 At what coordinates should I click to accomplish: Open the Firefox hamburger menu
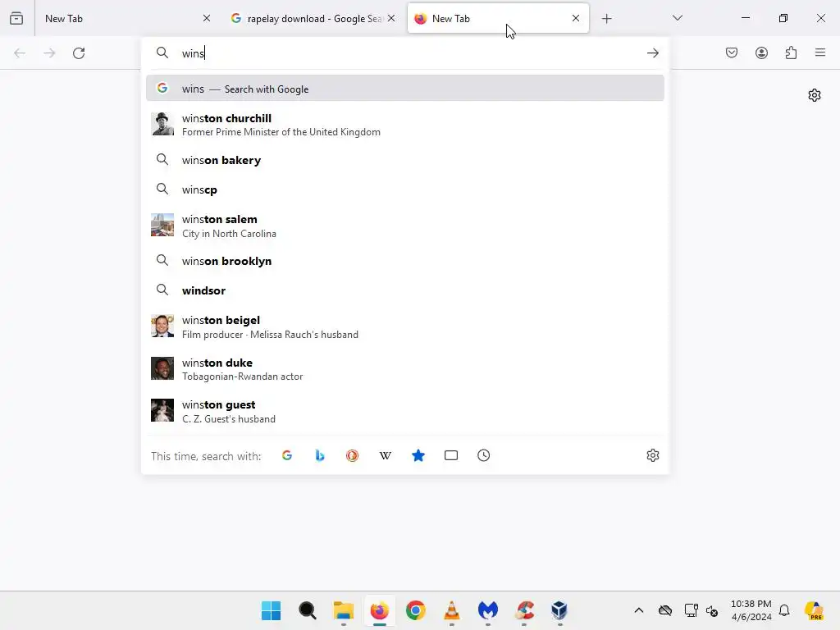820,52
